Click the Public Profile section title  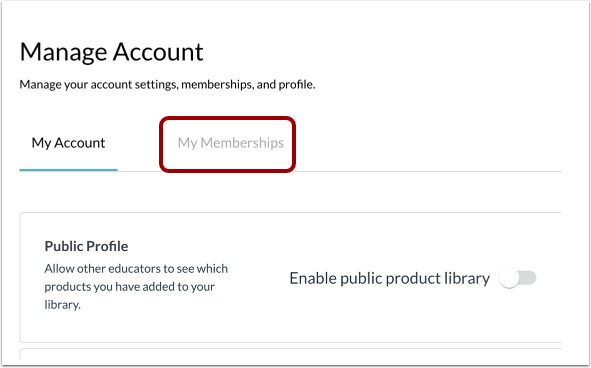(86, 246)
